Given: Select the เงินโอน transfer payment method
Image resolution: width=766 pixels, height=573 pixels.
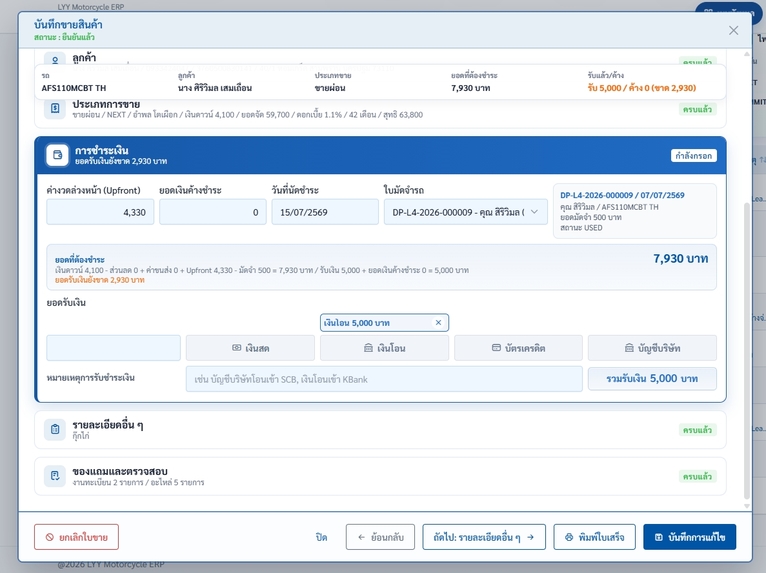Looking at the screenshot, I should (384, 348).
